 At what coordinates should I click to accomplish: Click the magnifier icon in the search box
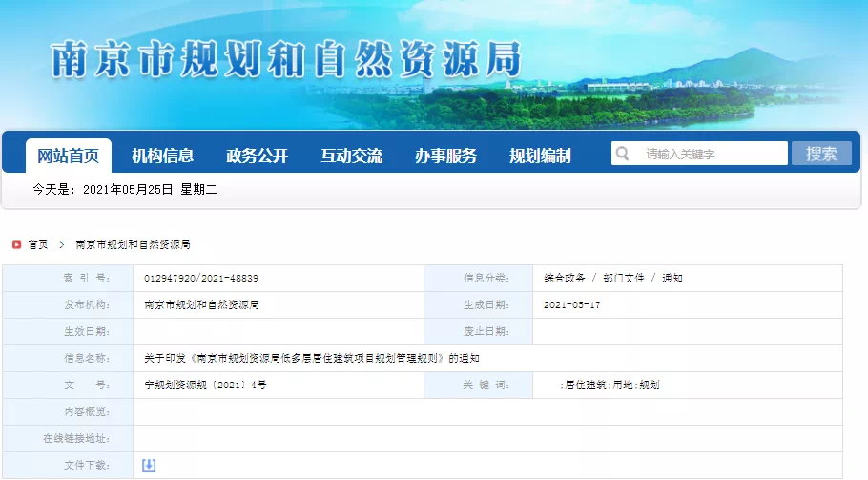click(x=622, y=154)
